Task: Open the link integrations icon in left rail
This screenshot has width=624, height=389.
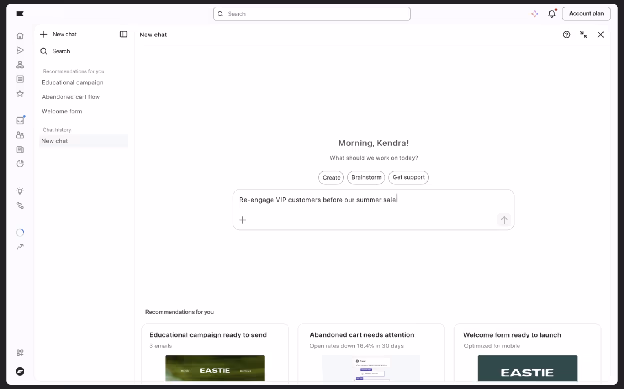Action: [20, 205]
